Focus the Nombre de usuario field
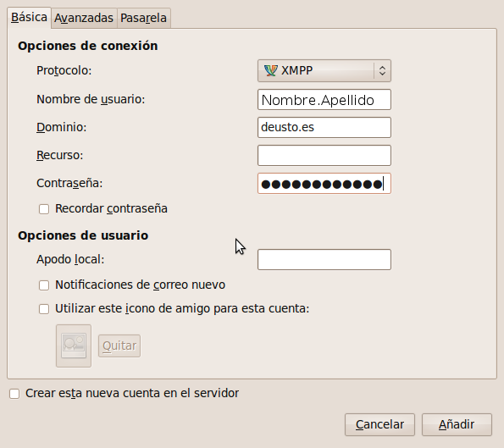The image size is (504, 448). [324, 100]
